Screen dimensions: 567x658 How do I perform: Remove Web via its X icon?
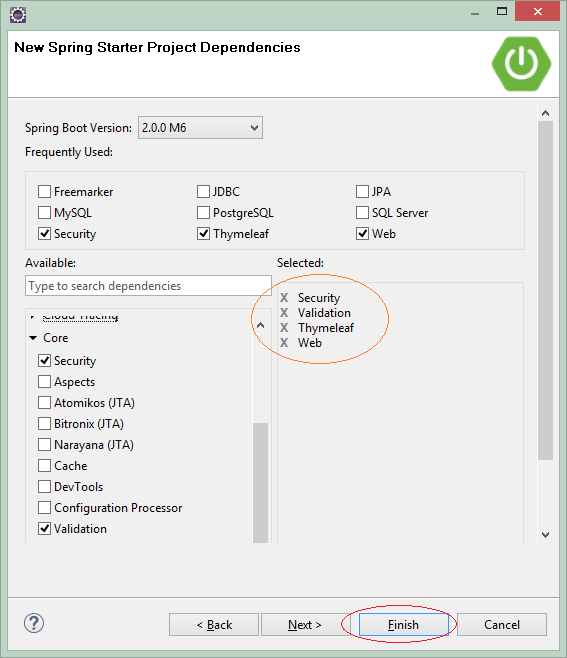(x=284, y=343)
